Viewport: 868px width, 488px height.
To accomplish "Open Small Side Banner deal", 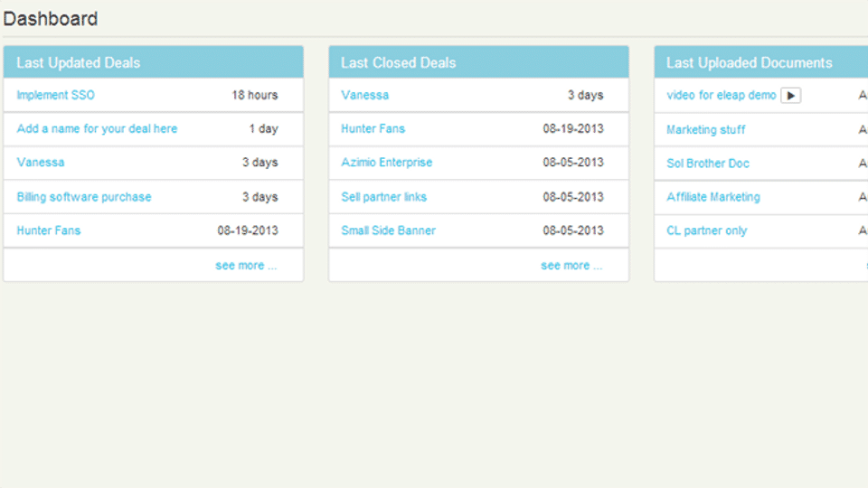I will (x=388, y=230).
